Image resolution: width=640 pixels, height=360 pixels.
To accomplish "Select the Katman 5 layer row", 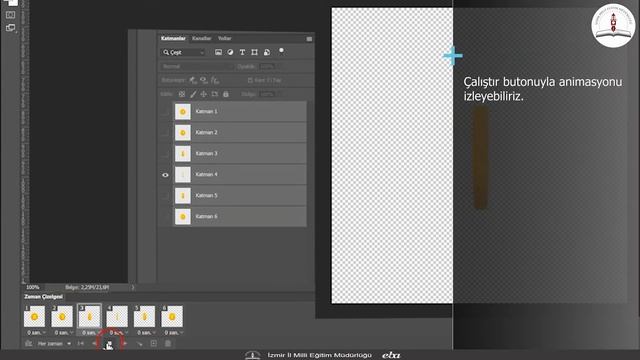I will pyautogui.click(x=240, y=196).
